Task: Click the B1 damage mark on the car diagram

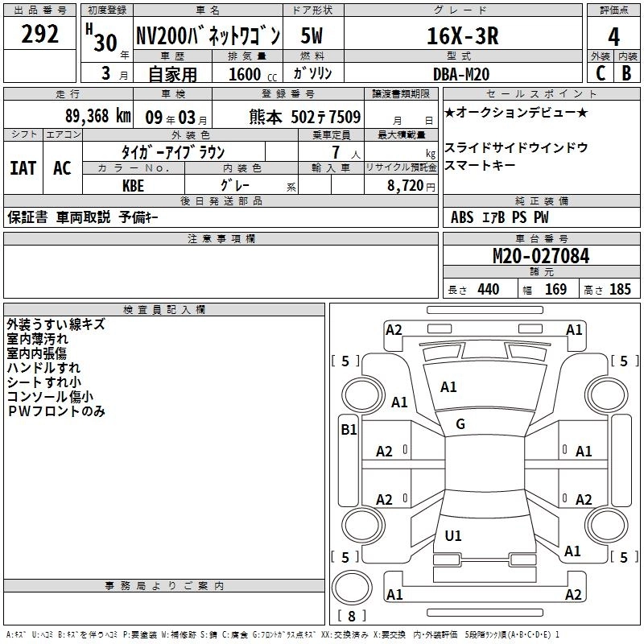Action: 349,430
